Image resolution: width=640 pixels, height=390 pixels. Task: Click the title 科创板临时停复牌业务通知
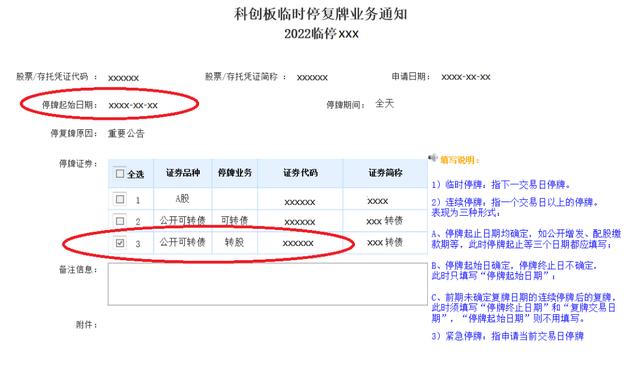coord(321,14)
